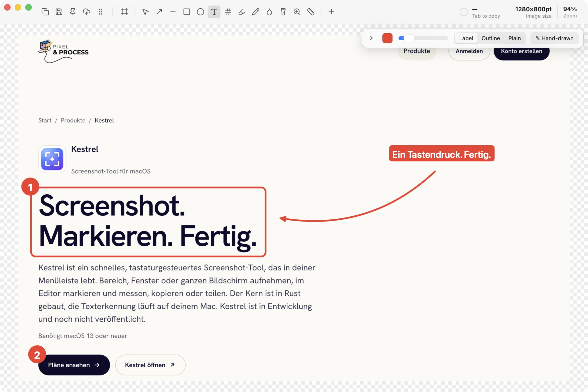Select the numbered counter hash tool
Viewport: 588px width, 392px height.
pos(228,12)
